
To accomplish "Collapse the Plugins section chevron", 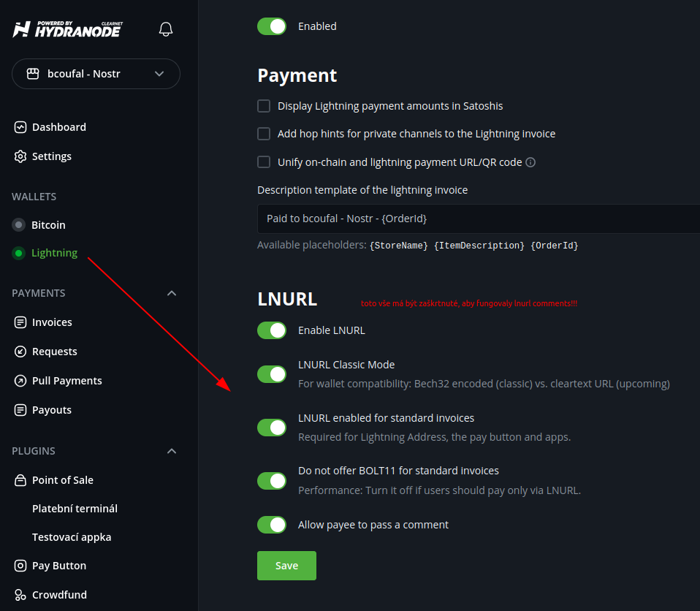I will pos(172,451).
